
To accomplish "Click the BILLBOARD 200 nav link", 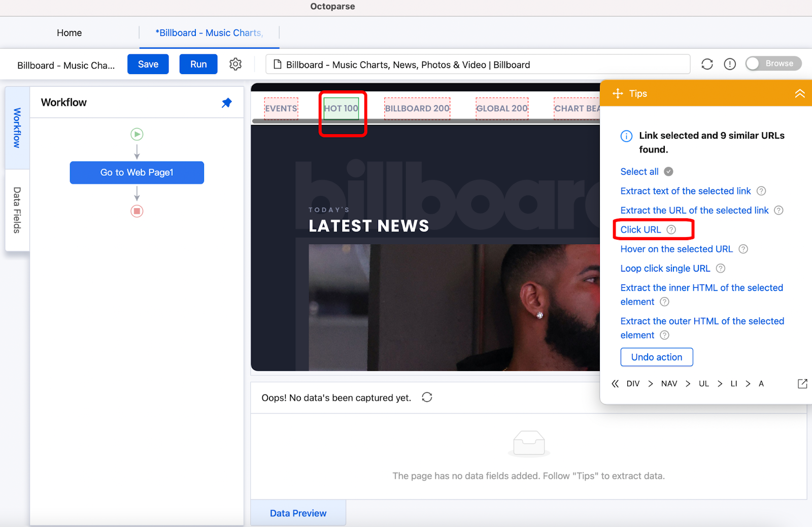I will pos(417,109).
